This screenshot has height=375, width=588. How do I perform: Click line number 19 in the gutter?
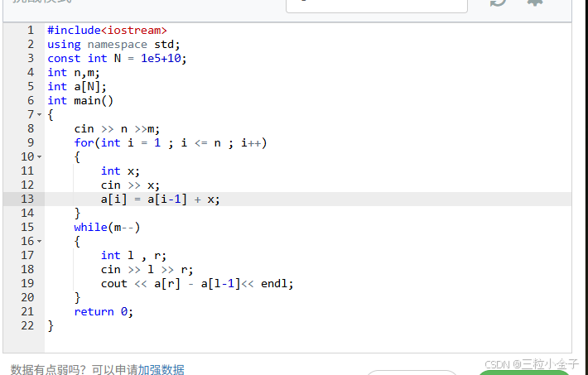coord(27,283)
